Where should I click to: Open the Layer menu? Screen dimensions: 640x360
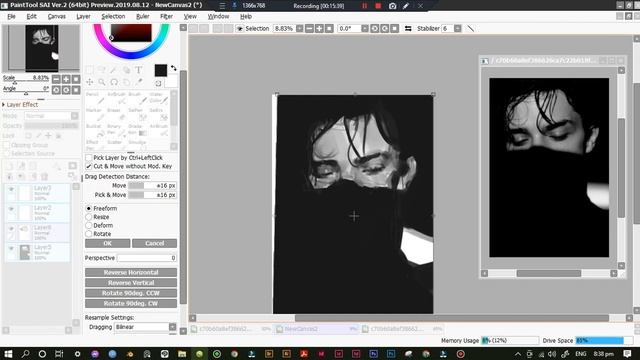(83, 16)
